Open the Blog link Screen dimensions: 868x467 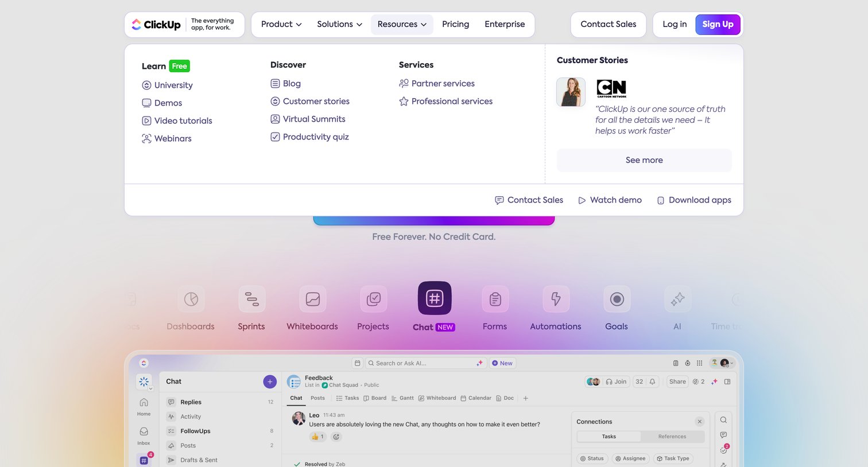285,83
